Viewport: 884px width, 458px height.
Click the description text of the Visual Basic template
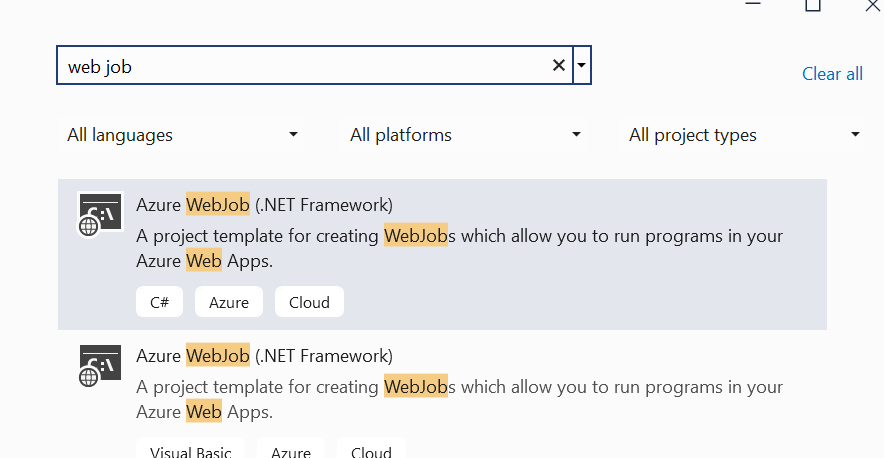point(459,399)
